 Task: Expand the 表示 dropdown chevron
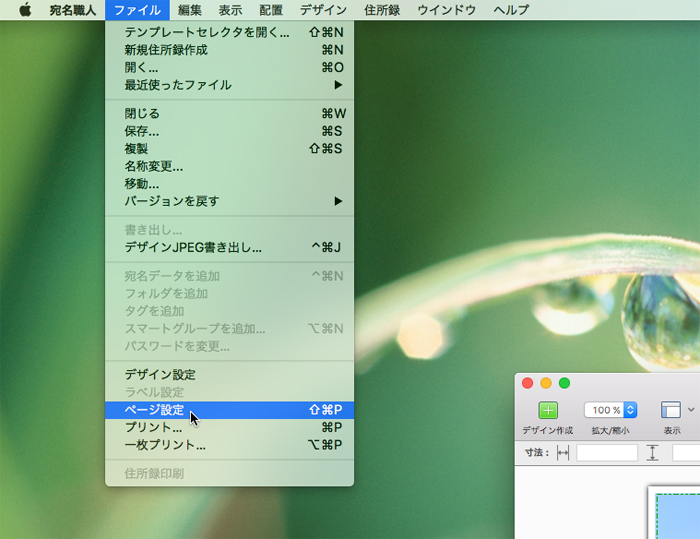[691, 410]
